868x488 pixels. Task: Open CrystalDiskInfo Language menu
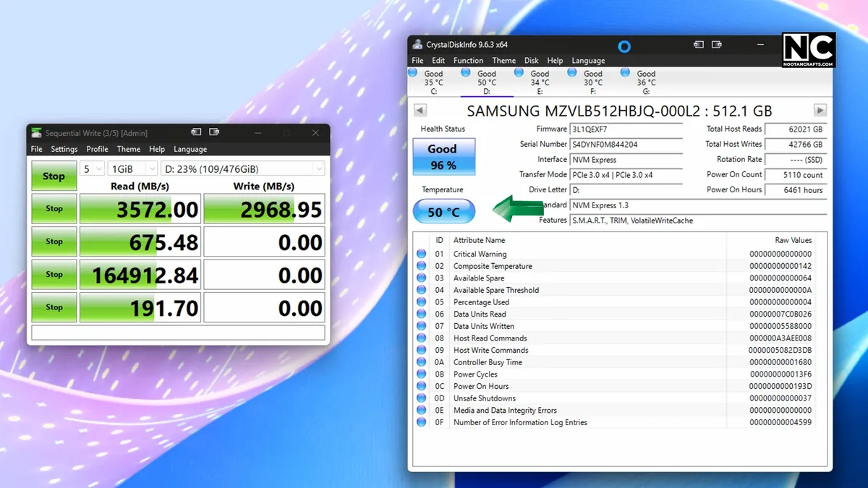[588, 61]
